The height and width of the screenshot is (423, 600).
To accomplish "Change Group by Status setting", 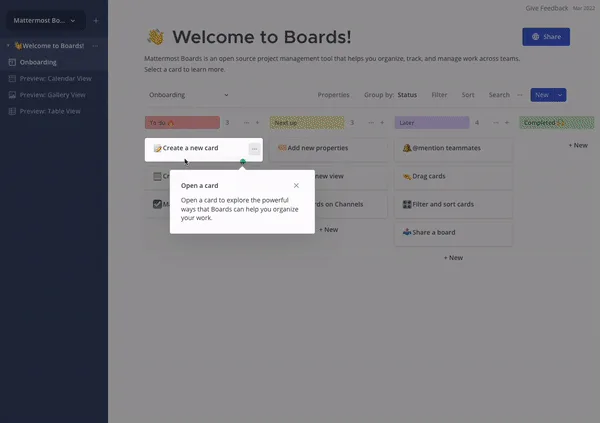I will pyautogui.click(x=390, y=95).
